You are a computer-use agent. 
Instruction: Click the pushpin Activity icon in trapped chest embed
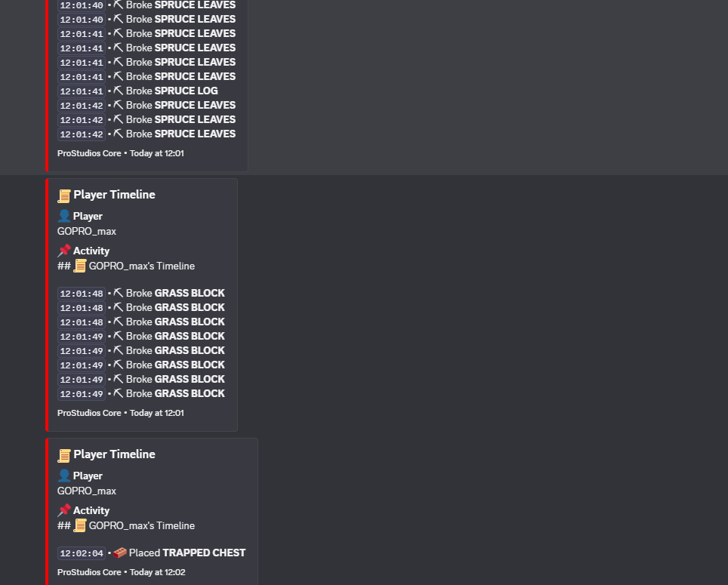pyautogui.click(x=64, y=510)
